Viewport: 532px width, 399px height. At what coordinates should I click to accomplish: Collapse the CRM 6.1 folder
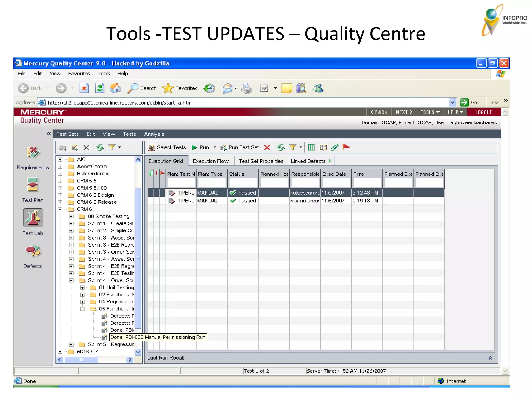click(60, 209)
